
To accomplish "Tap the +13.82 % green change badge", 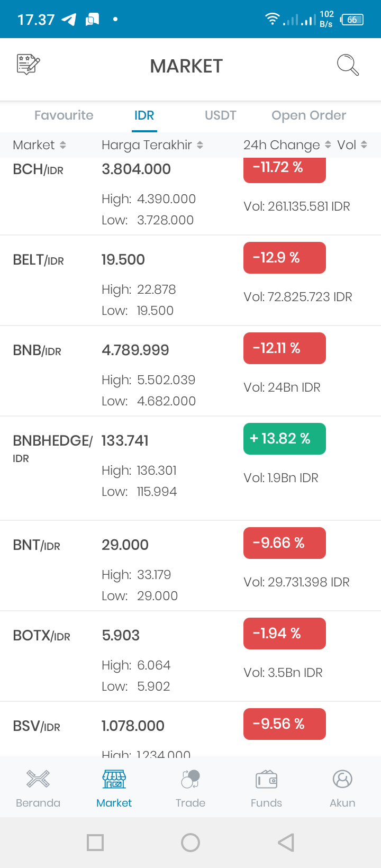I will (285, 439).
